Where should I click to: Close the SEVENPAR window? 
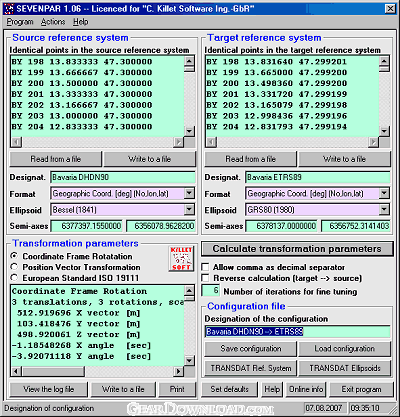tap(390, 9)
